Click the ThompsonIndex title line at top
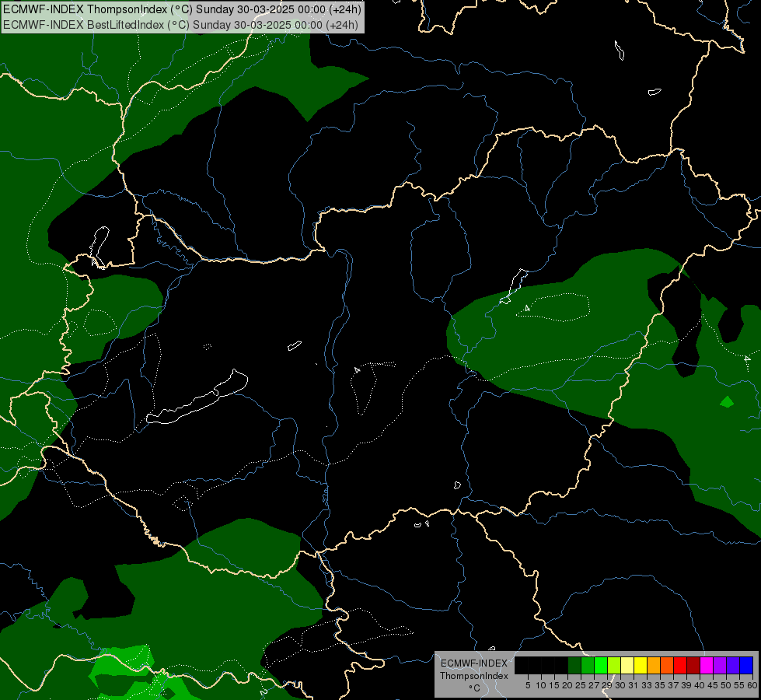 182,9
